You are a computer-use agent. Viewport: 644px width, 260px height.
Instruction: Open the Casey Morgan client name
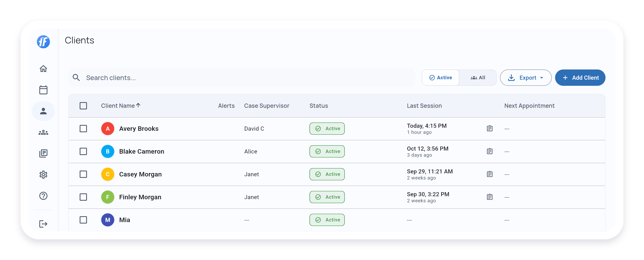(140, 174)
